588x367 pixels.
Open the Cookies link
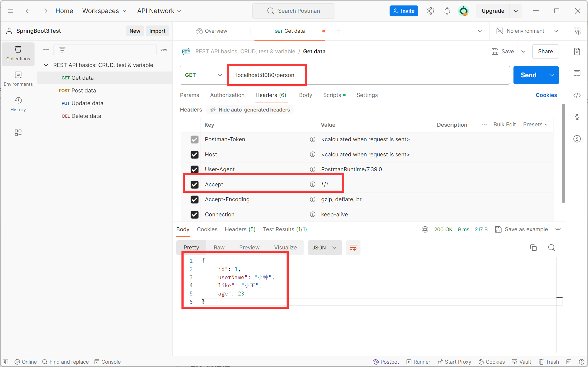(546, 95)
